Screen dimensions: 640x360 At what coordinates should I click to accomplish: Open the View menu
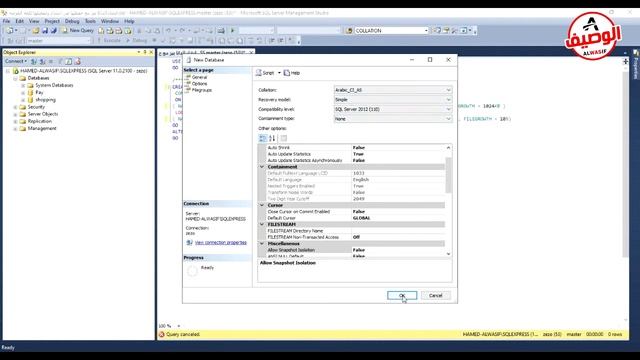coord(34,21)
